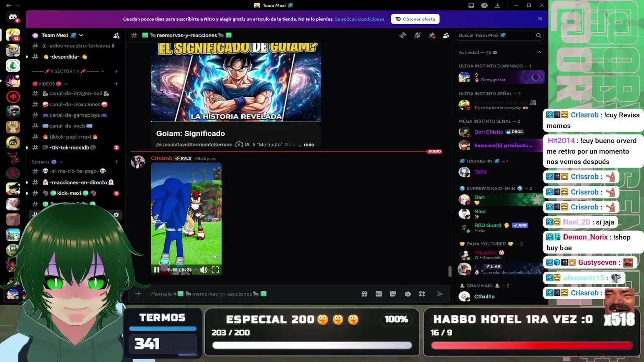Open the canal-de-vods channel
644x362 pixels.
tap(75, 126)
